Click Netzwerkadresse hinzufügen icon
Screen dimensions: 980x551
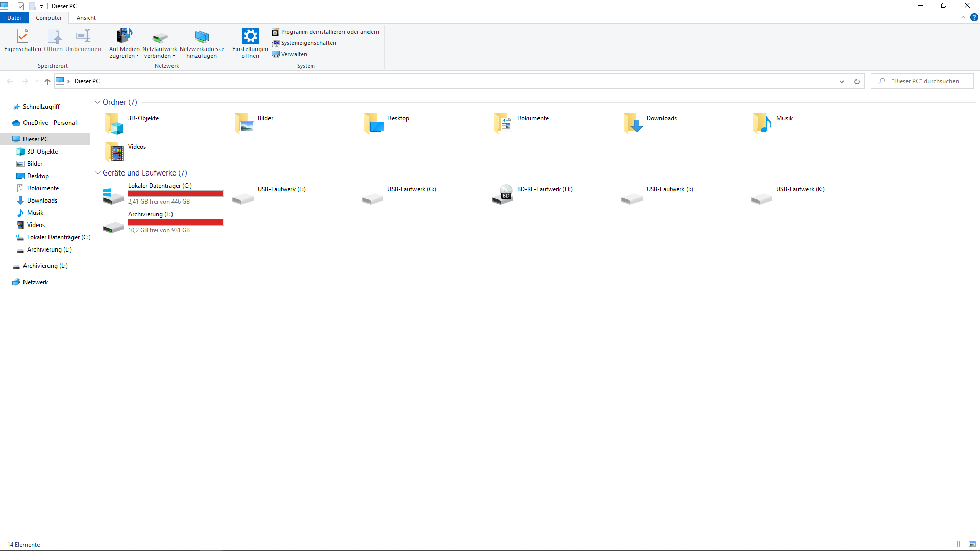click(202, 37)
